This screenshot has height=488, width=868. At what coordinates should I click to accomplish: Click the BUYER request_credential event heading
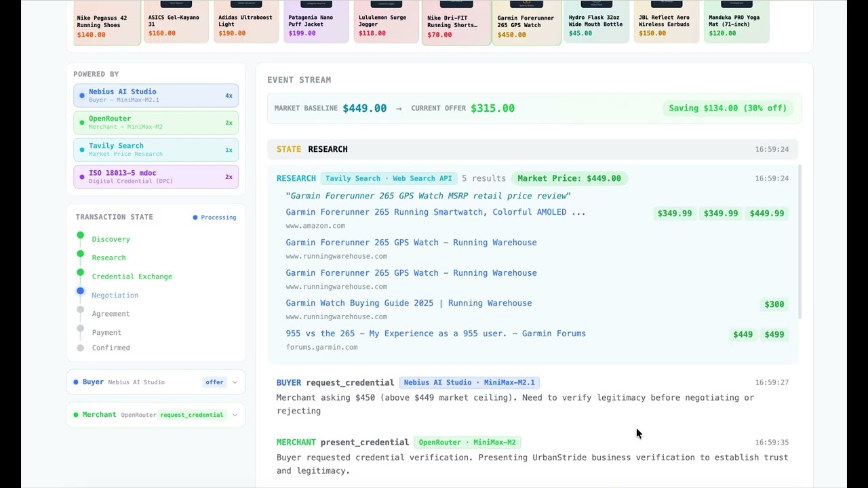coord(335,382)
